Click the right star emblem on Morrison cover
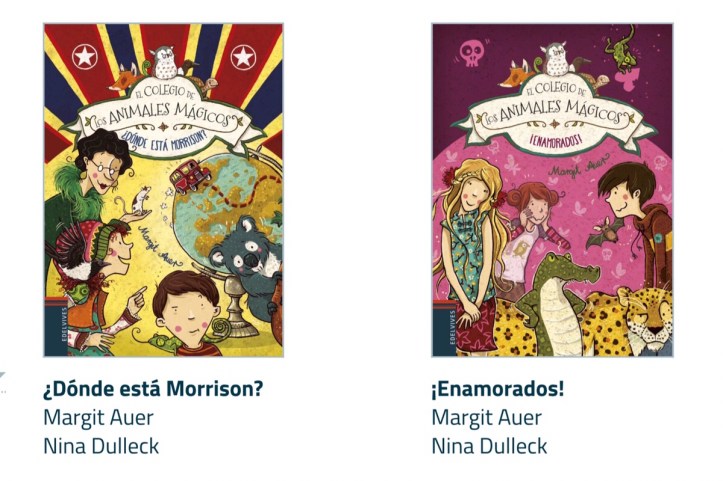Screen dimensions: 723x481 click(x=243, y=56)
